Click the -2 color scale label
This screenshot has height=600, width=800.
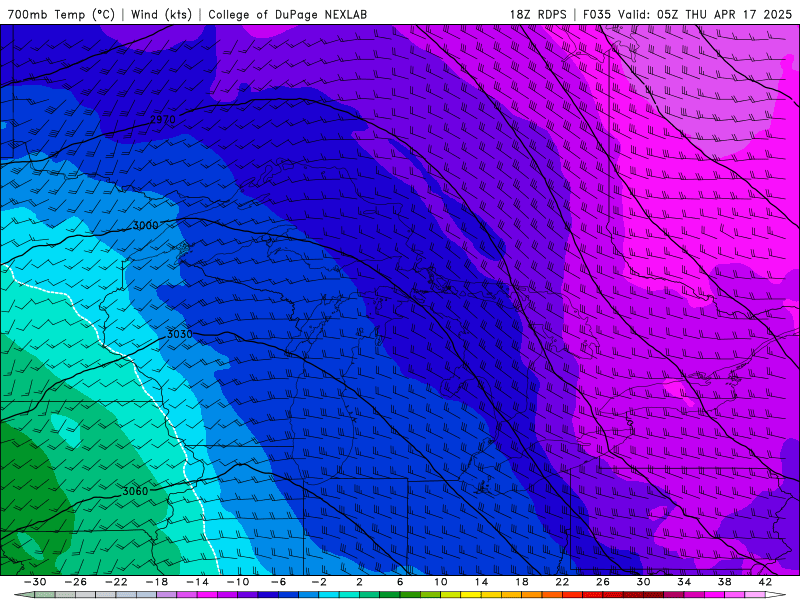pos(318,582)
